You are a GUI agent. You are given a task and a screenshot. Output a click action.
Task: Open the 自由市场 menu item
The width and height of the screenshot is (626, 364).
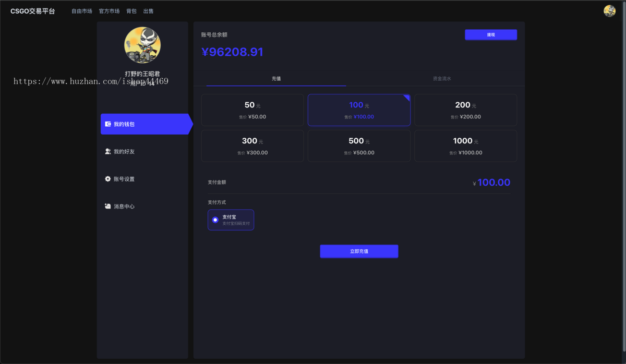click(82, 11)
